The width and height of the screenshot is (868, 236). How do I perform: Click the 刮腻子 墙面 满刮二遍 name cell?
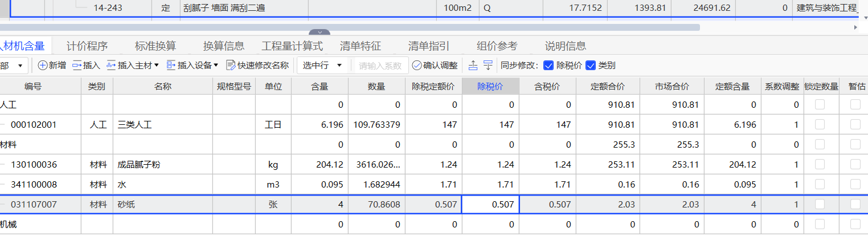[244, 8]
